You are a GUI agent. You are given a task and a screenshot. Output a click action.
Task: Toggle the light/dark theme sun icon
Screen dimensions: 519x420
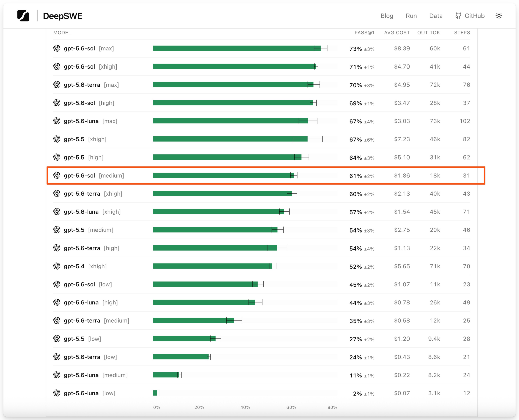click(x=499, y=16)
